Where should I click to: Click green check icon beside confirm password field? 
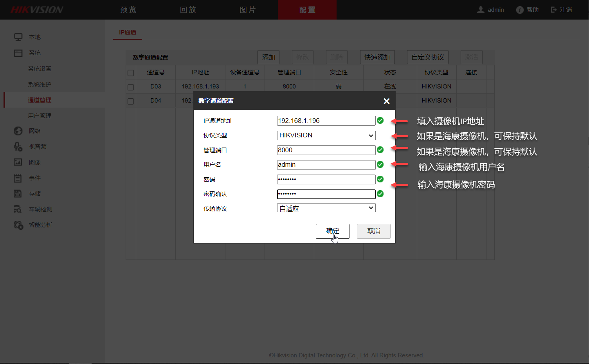point(380,194)
